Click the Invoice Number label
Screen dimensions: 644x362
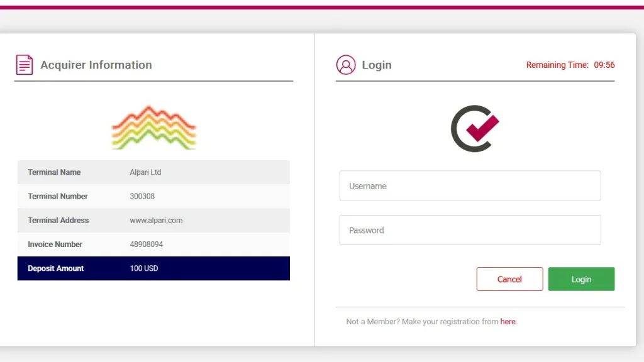coord(55,244)
